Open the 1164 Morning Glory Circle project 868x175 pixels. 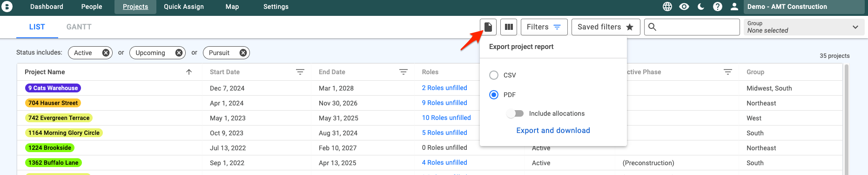[64, 133]
